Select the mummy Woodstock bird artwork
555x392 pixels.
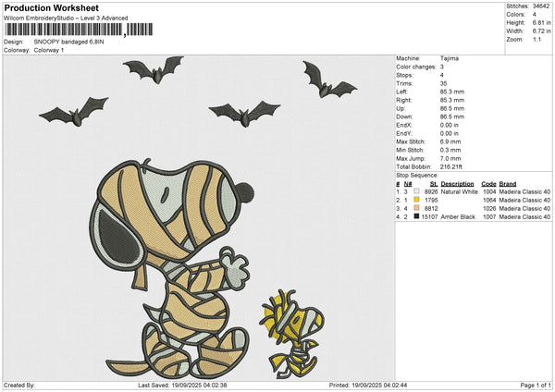(292, 334)
